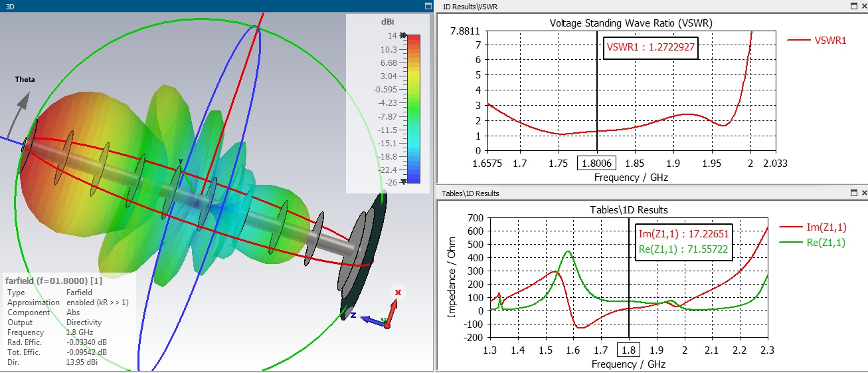This screenshot has height=373, width=868.
Task: Click the Approximation enabled (kR >> 1) row
Action: click(x=67, y=303)
